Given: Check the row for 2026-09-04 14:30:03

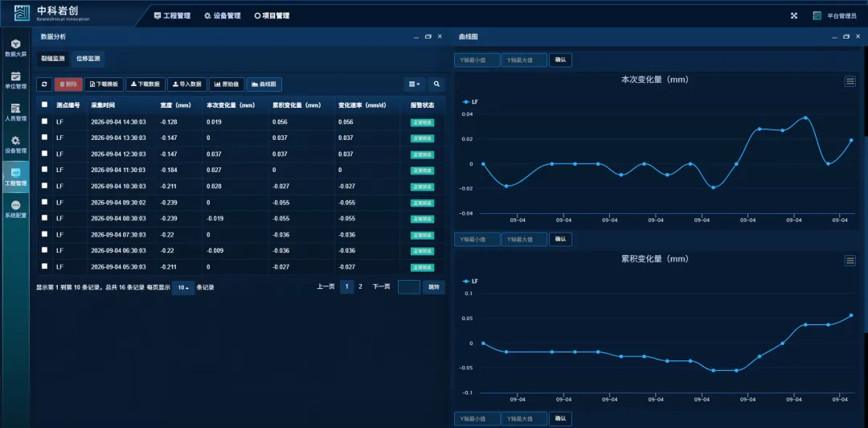Looking at the screenshot, I should tap(44, 121).
